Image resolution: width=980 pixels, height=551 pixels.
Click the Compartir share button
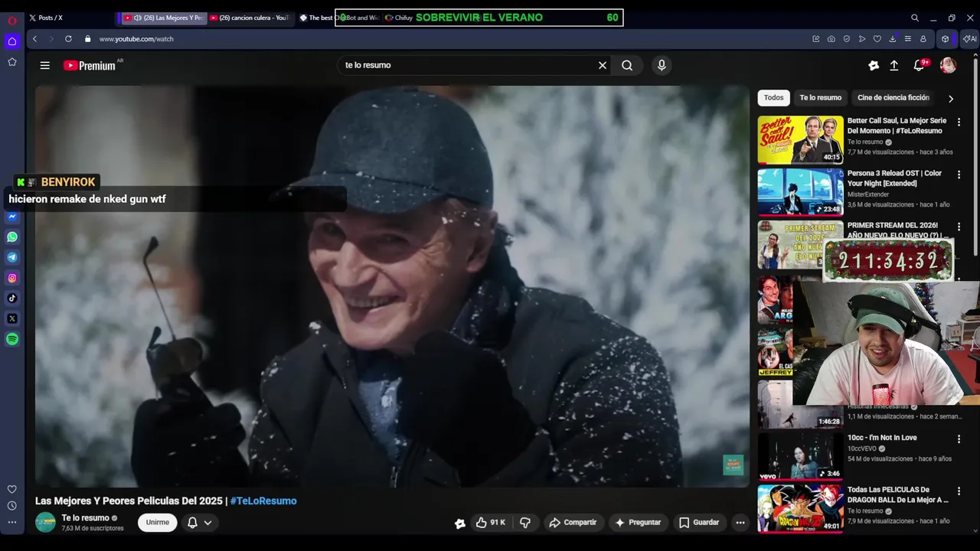pos(573,523)
